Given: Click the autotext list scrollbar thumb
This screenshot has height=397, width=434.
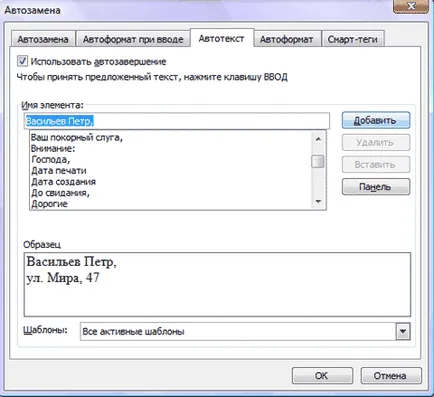Looking at the screenshot, I should click(318, 161).
